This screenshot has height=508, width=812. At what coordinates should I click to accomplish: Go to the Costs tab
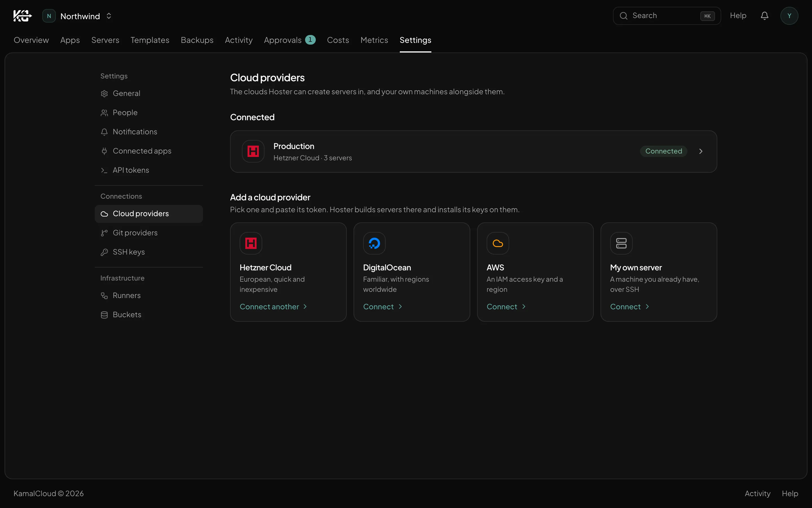click(x=338, y=40)
